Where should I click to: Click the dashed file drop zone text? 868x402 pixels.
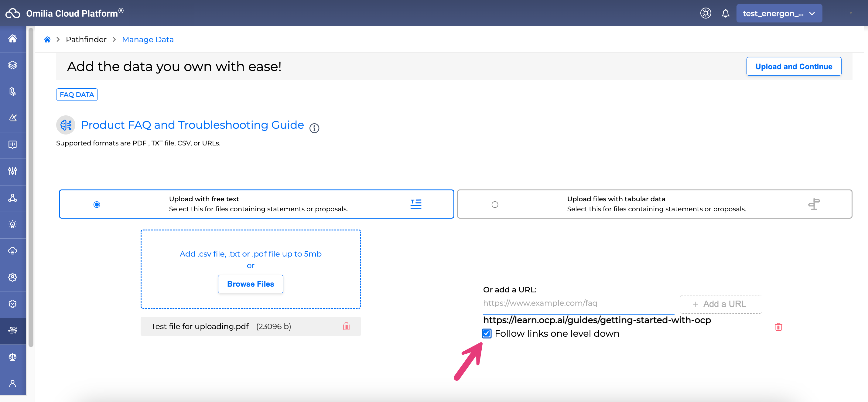(250, 254)
